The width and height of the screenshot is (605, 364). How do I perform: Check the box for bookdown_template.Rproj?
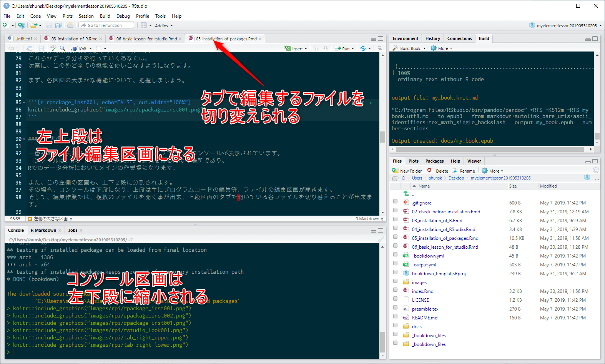click(395, 272)
